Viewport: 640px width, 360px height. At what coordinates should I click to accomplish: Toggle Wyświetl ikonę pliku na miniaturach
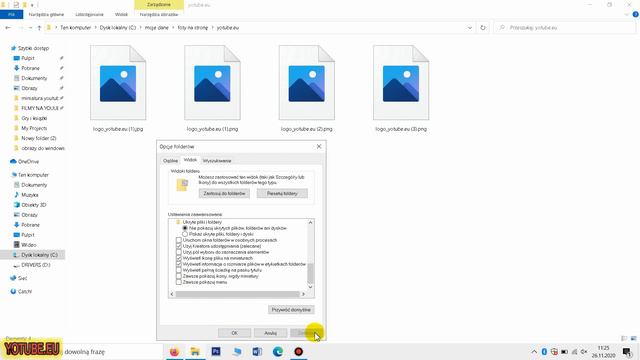(x=179, y=258)
